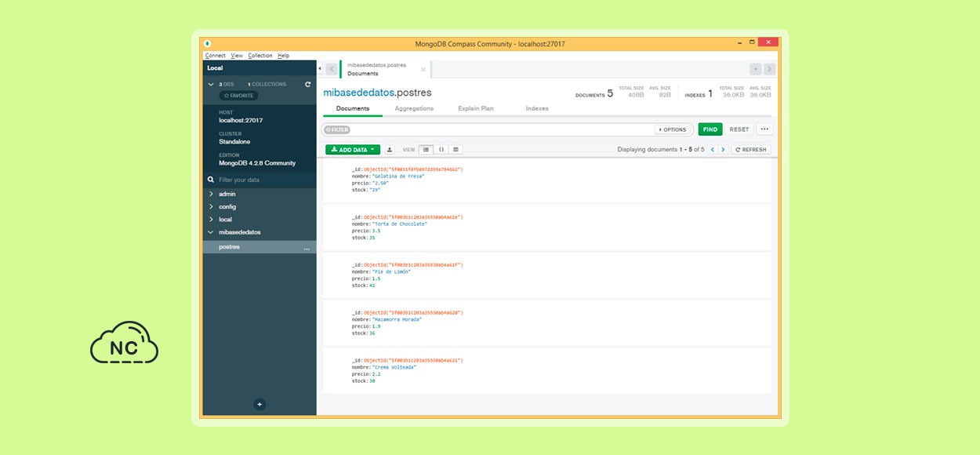Screen dimensions: 980x455
Task: Click stock value 30 of Crema Volteada
Action: click(372, 381)
